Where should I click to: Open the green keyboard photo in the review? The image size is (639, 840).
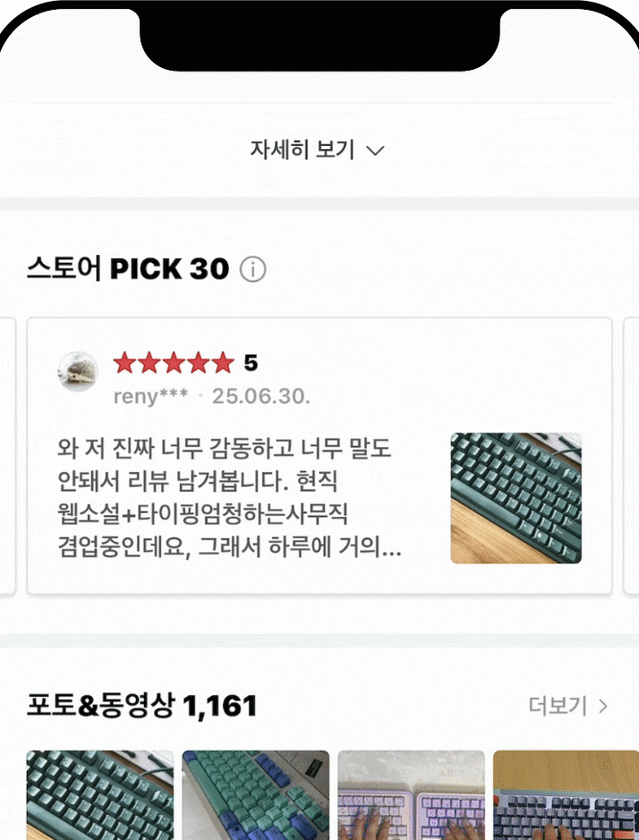[515, 498]
